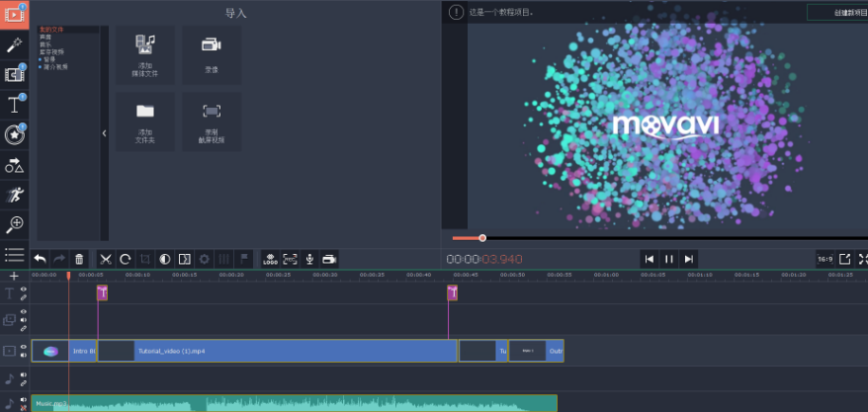Open the More tools list icon
This screenshot has width=868, height=412.
coord(15,255)
